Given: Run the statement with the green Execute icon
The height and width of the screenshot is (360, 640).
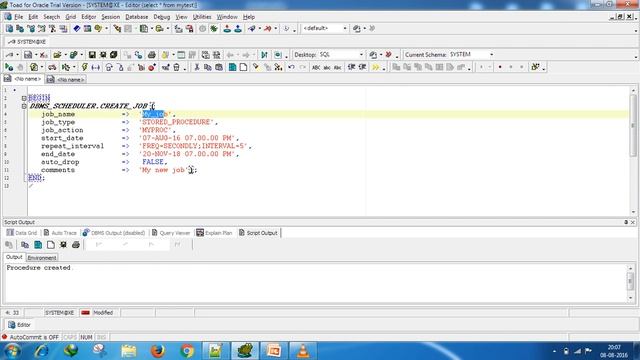Looking at the screenshot, I should (x=9, y=67).
